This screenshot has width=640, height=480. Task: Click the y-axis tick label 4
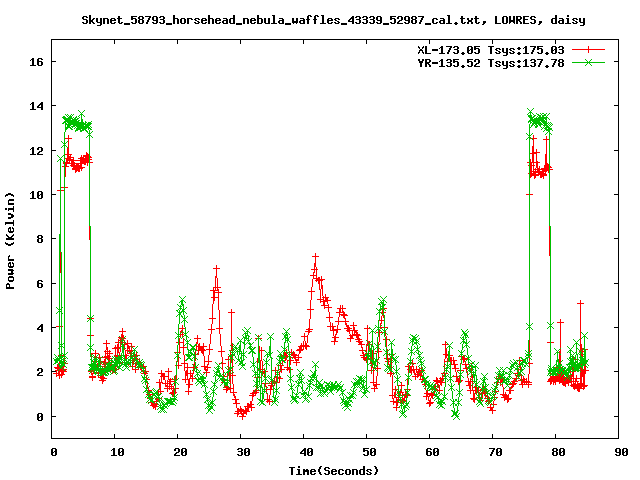click(40, 328)
